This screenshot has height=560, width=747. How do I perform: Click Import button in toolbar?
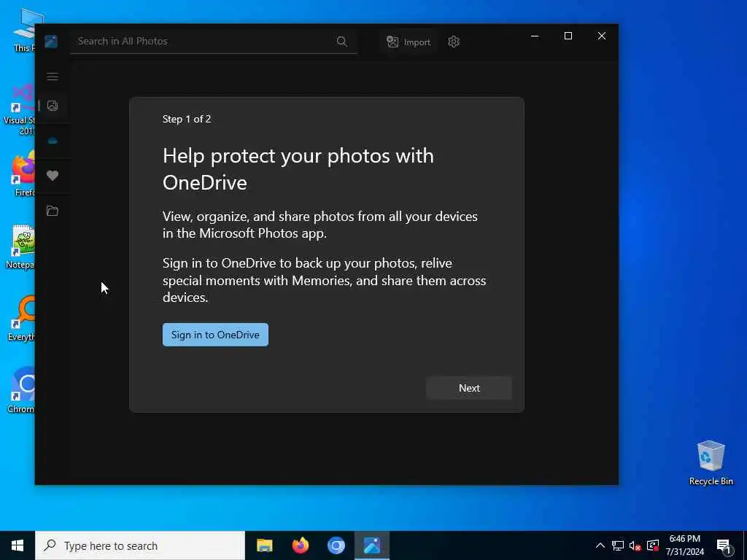coord(409,42)
